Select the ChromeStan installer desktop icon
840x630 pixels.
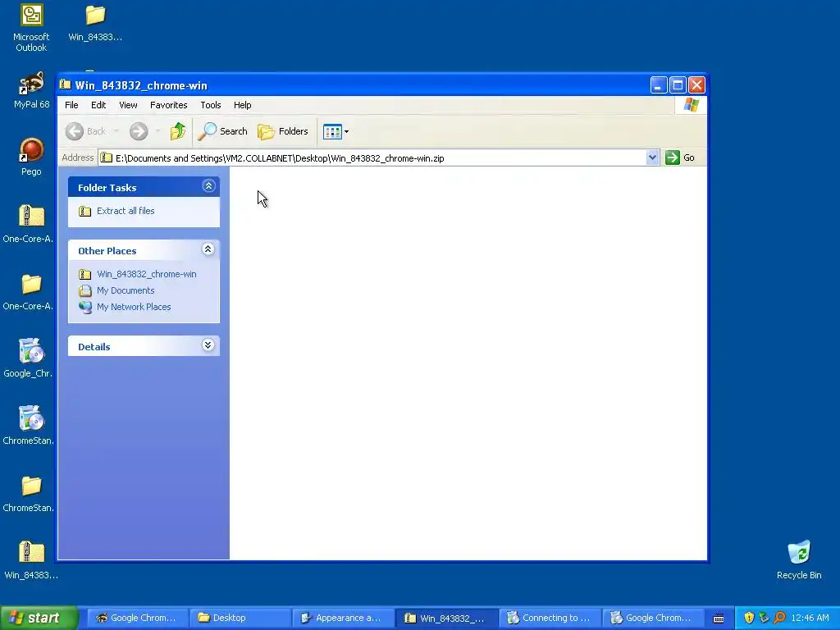28,426
